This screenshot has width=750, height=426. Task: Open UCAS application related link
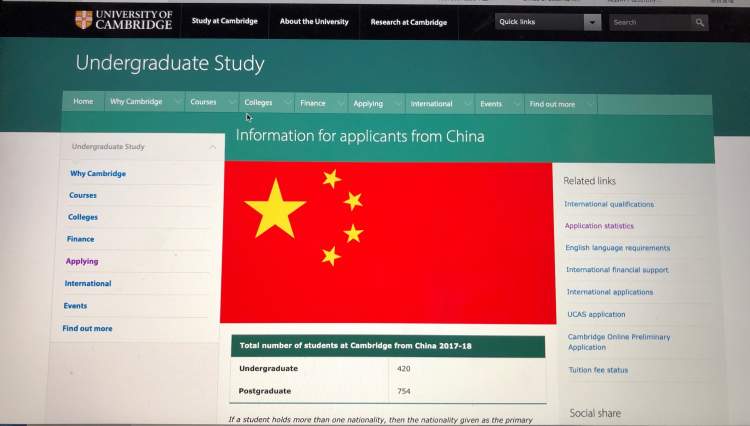click(x=596, y=315)
